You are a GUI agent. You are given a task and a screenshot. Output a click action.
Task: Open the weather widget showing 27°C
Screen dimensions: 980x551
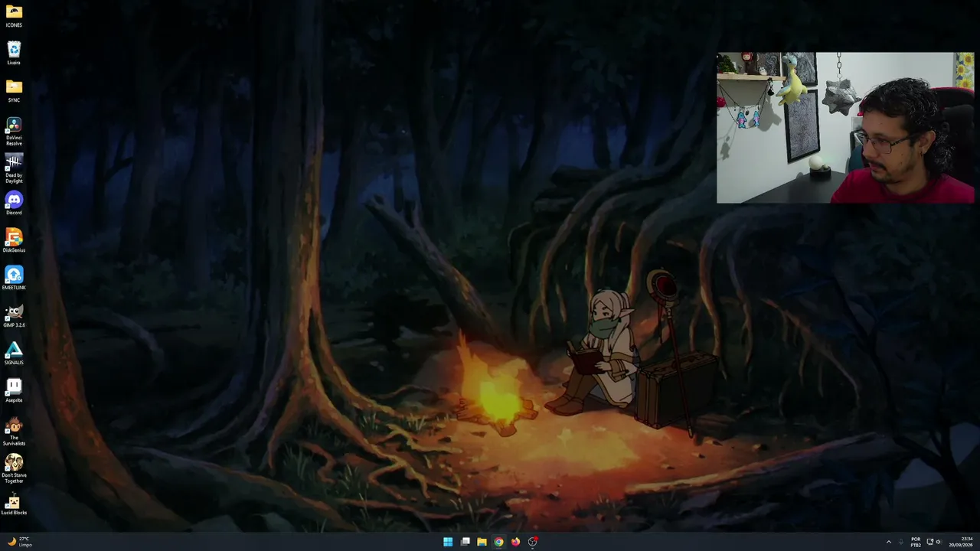[20, 542]
